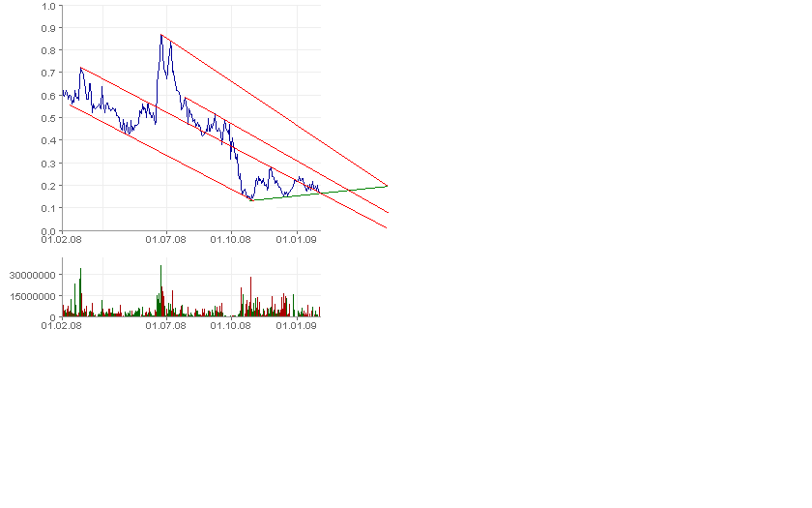
Task: Select 01.10.08 date on price chart
Action: [x=230, y=240]
